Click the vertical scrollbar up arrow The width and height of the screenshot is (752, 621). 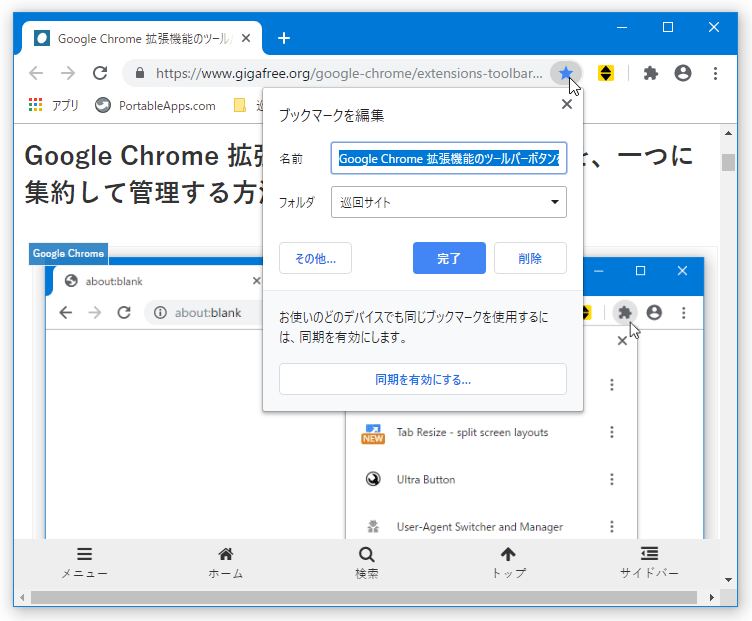pos(728,133)
